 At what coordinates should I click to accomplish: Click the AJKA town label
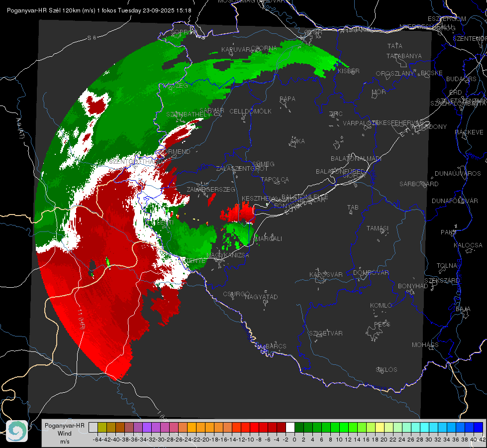[297, 141]
